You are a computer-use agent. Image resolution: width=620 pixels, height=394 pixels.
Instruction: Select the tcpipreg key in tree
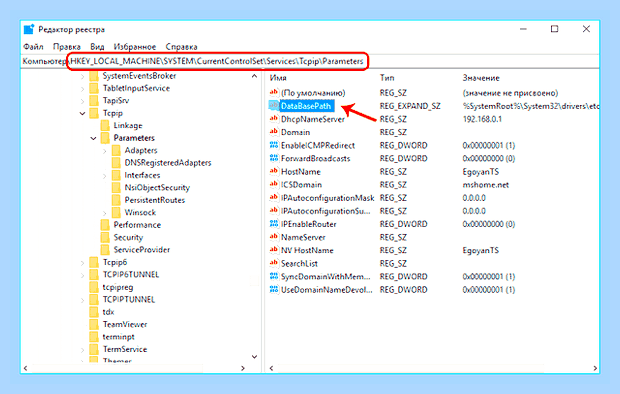coord(118,287)
